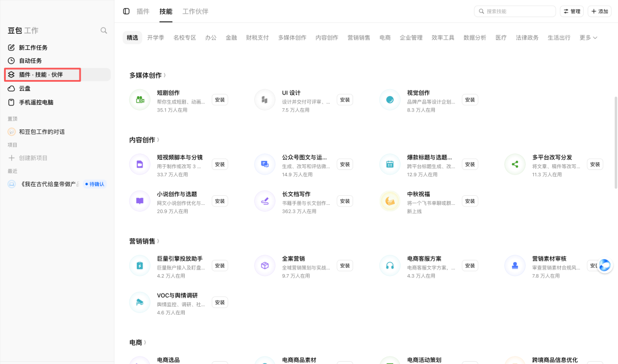This screenshot has width=618, height=364.
Task: Open 短剧创作 skill icon
Action: click(140, 100)
